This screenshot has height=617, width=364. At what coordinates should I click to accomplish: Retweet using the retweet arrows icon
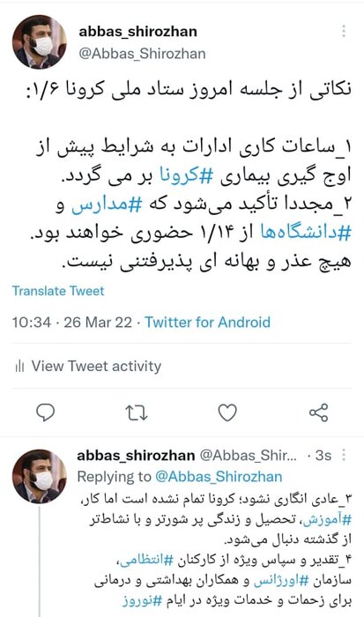coord(136,413)
